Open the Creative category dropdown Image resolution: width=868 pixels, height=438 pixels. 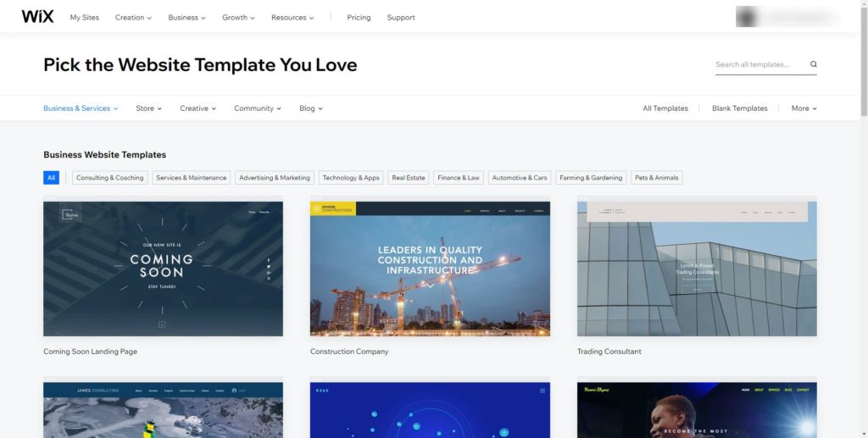pos(198,108)
